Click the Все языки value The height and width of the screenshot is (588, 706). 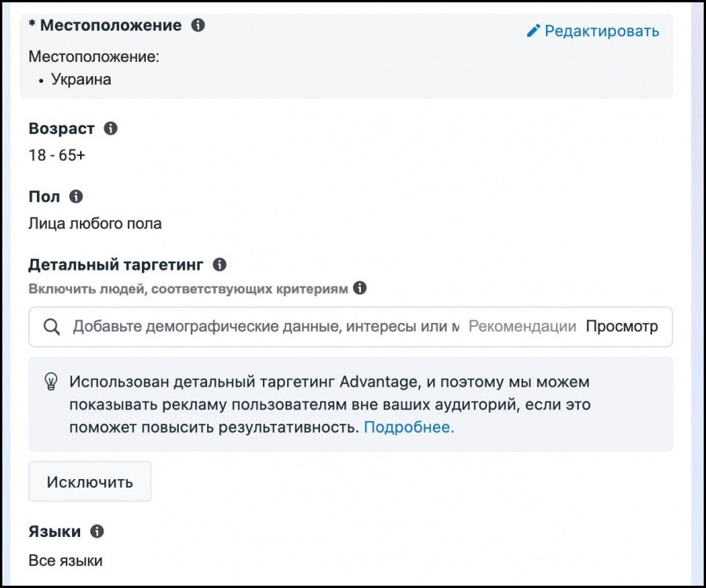click(65, 561)
